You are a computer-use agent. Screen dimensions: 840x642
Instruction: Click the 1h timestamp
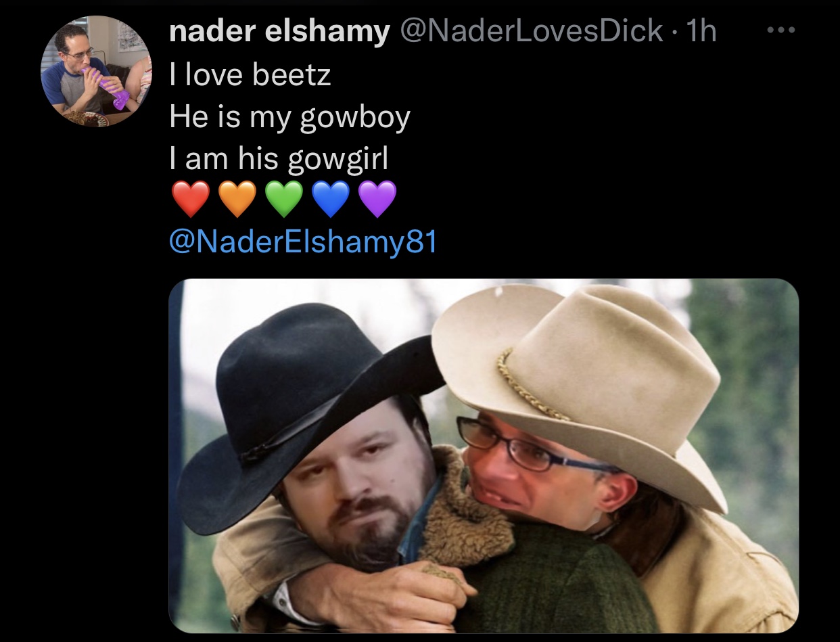point(700,31)
